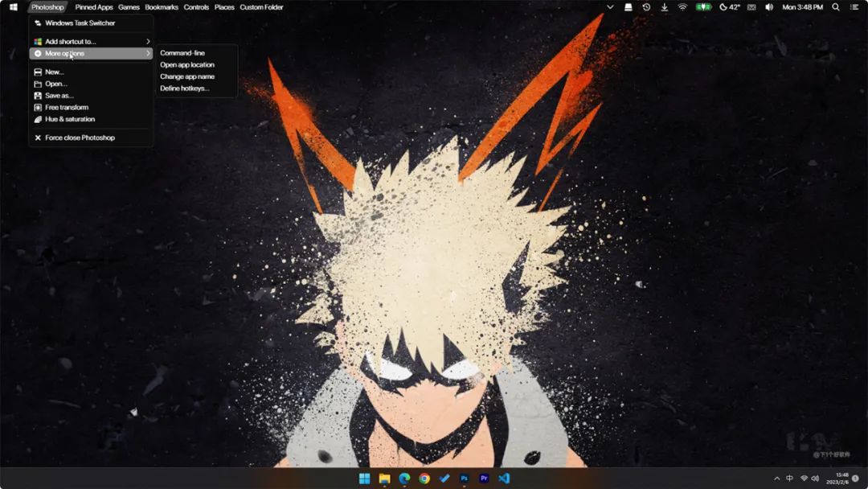Image resolution: width=868 pixels, height=489 pixels.
Task: Click the 'Mon 3:48 PM' clock
Action: (802, 7)
